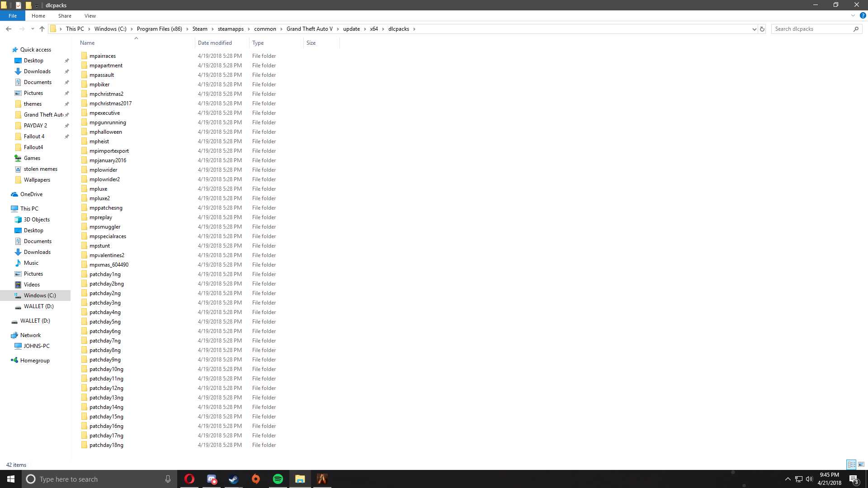
Task: Expand chevron after This PC breadcrumb
Action: pos(90,29)
